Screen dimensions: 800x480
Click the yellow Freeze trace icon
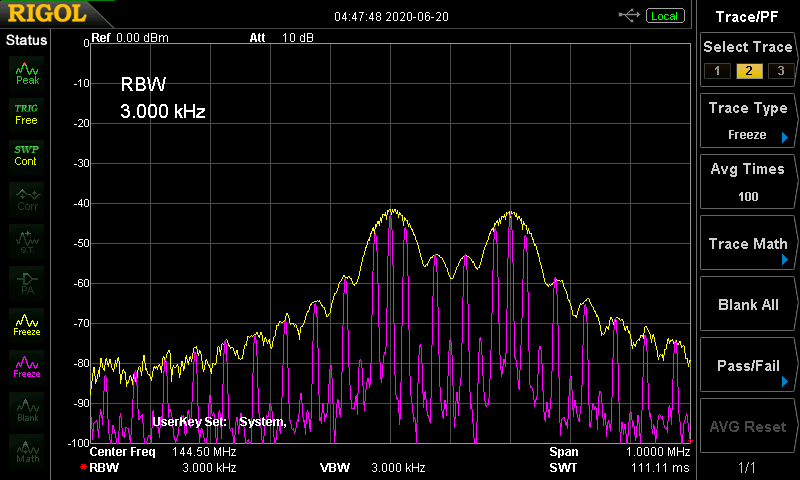[27, 325]
